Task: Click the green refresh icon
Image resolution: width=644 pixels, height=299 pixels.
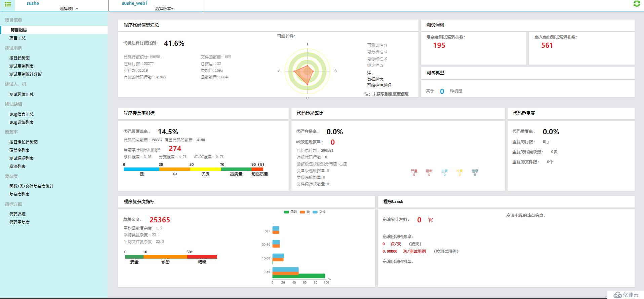Action: [x=637, y=4]
